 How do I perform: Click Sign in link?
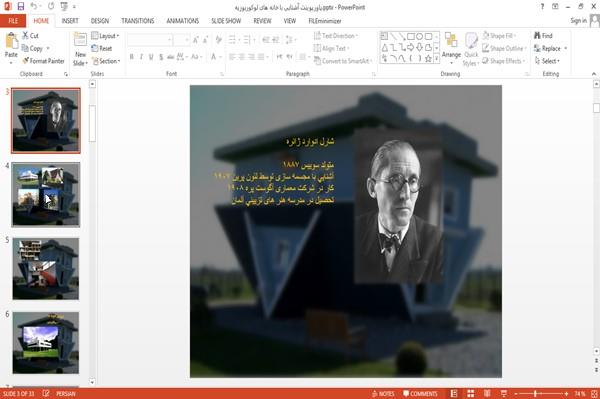tap(578, 21)
